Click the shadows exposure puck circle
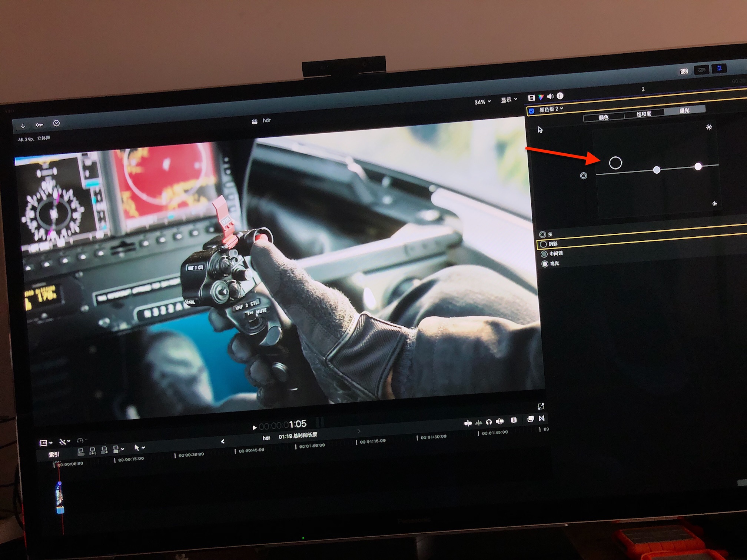Screen dimensions: 747x560 coord(615,163)
